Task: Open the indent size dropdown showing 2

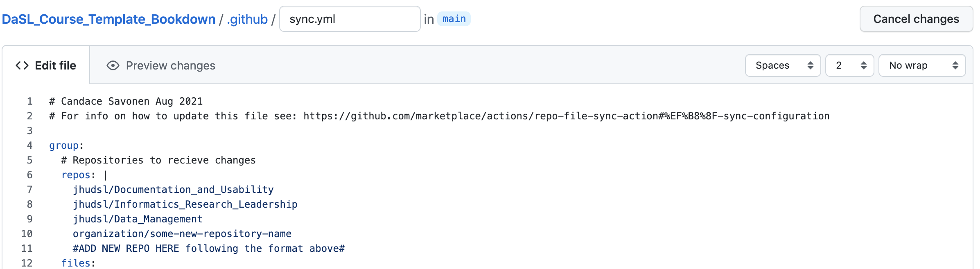Action: 850,65
